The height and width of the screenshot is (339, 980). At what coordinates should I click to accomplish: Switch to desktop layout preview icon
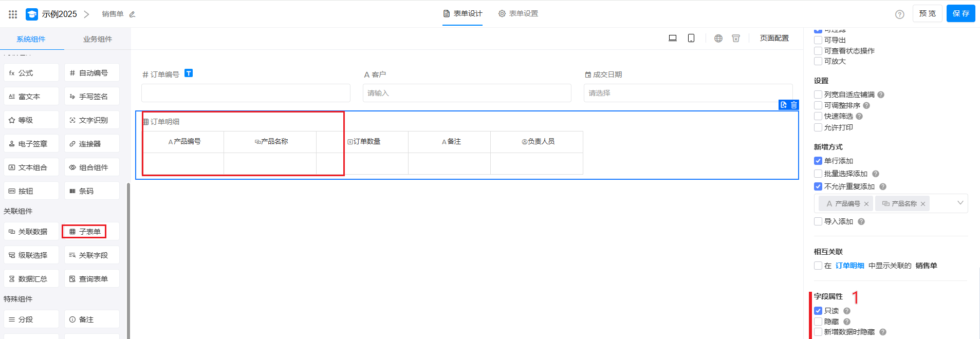(672, 38)
